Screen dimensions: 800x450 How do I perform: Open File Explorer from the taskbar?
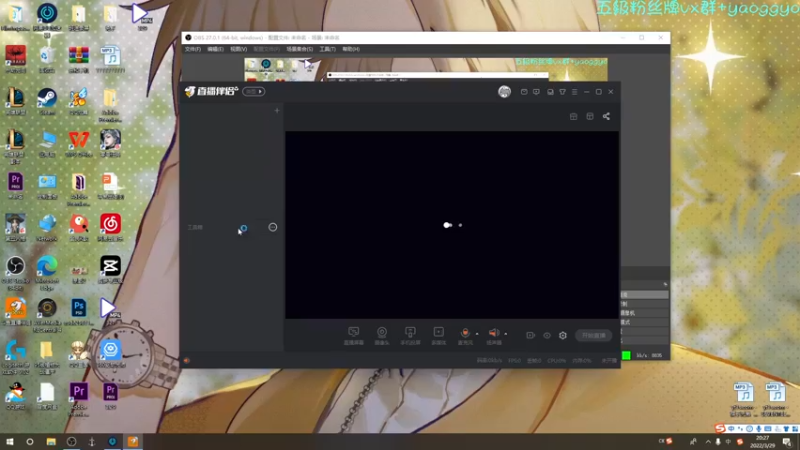pyautogui.click(x=51, y=441)
